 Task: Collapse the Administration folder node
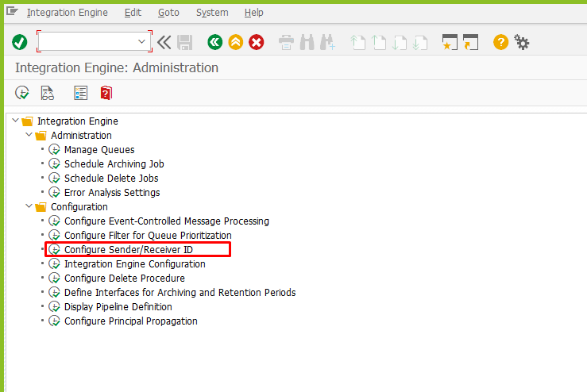pyautogui.click(x=29, y=135)
